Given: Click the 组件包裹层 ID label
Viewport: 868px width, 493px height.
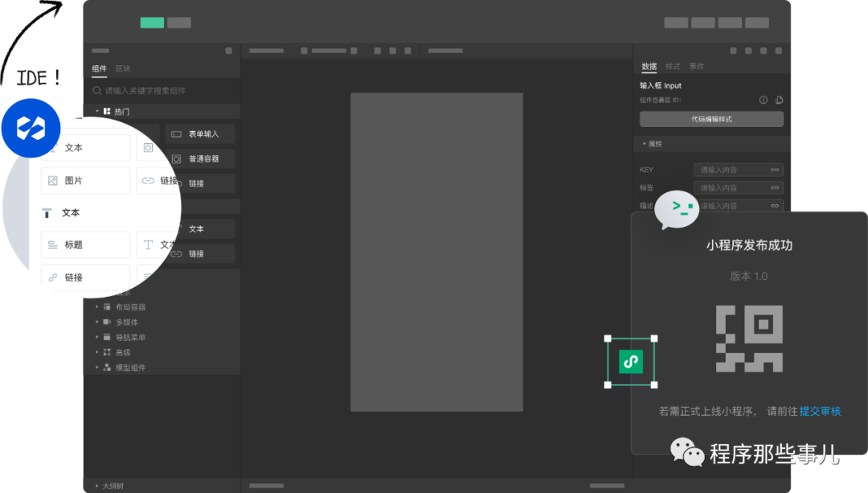Looking at the screenshot, I should 661,101.
